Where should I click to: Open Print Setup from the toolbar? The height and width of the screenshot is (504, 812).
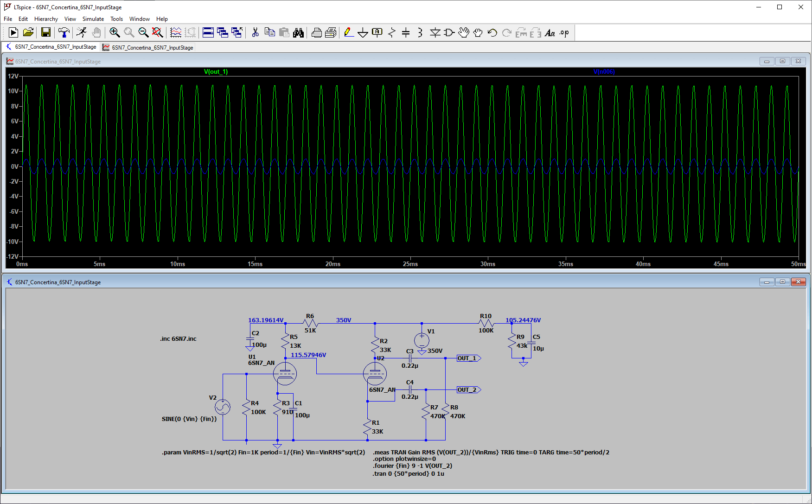(331, 32)
